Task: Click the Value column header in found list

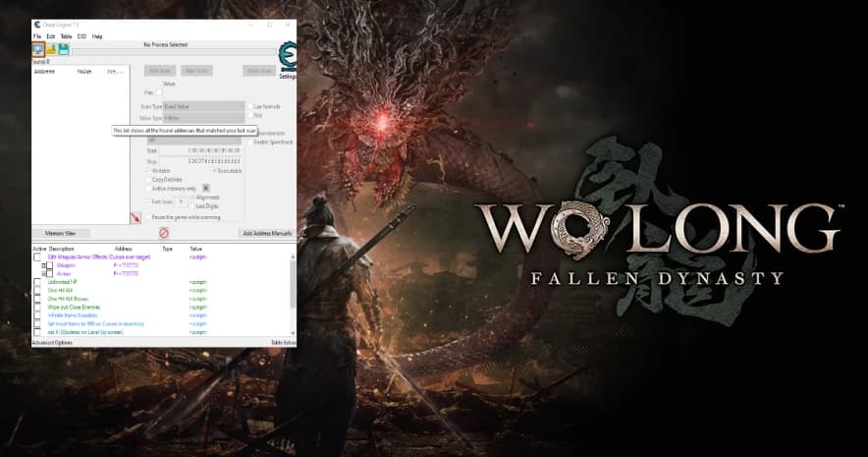Action: tap(84, 72)
